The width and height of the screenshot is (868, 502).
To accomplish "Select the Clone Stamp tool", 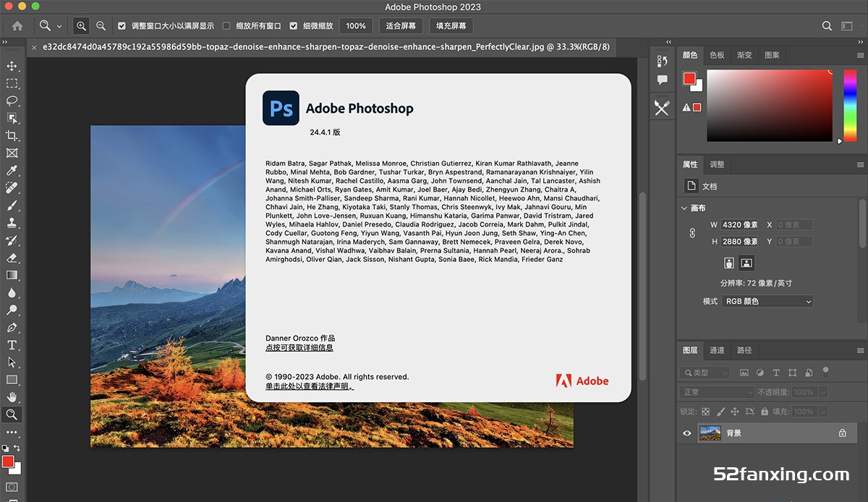I will (x=12, y=223).
